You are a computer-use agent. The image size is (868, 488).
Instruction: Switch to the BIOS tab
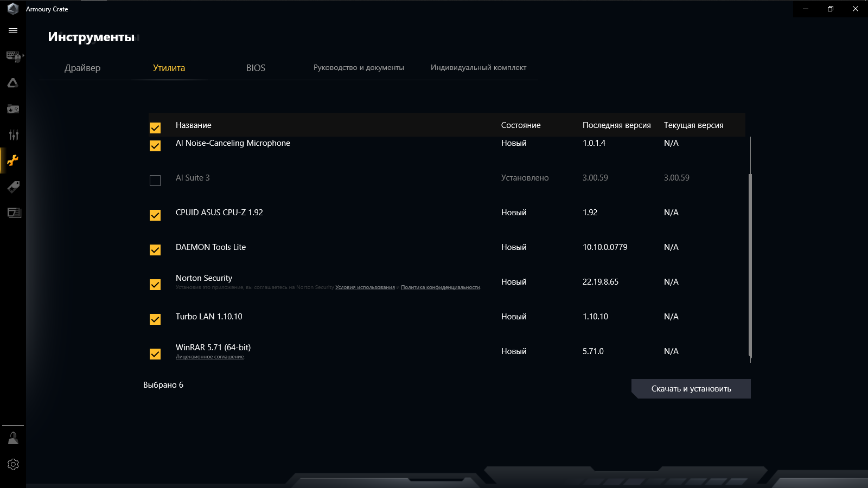[256, 68]
